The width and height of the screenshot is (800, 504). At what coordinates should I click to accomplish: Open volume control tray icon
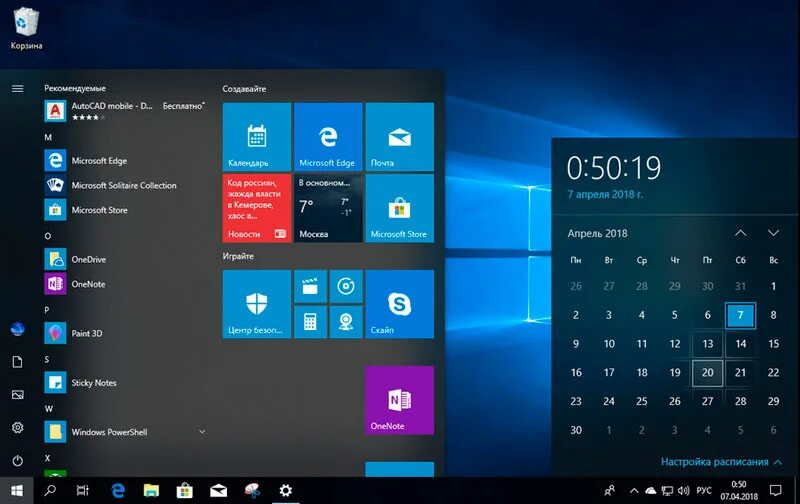pos(684,491)
